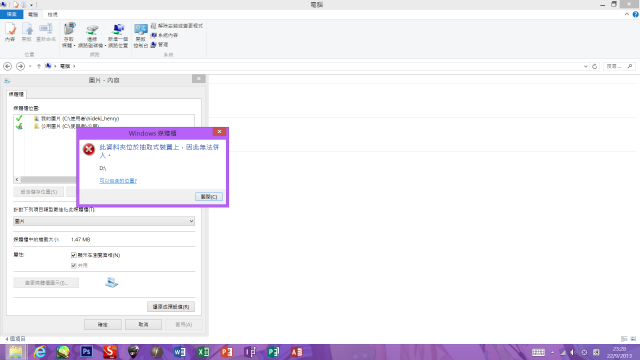
Task: Click the red error icon in dialog
Action: [89, 149]
